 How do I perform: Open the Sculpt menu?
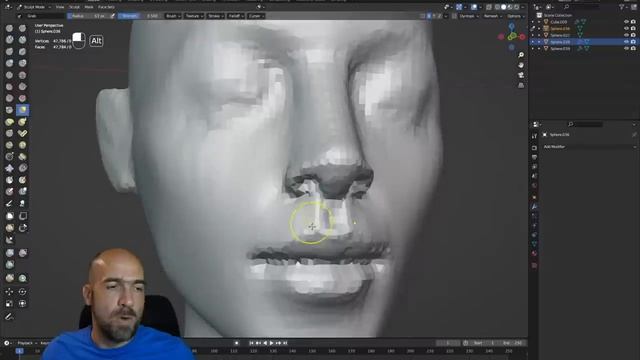tap(74, 7)
